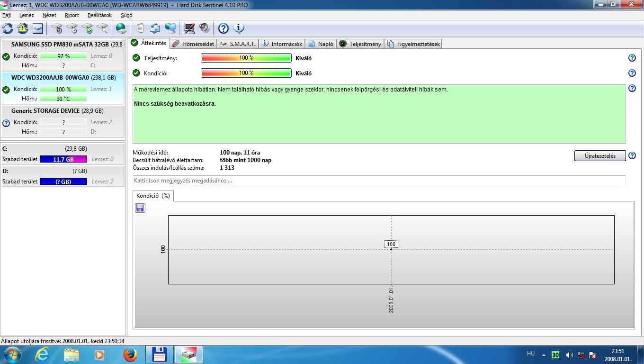
Task: Click the monitor with pen configuration icon
Action: 189,28
